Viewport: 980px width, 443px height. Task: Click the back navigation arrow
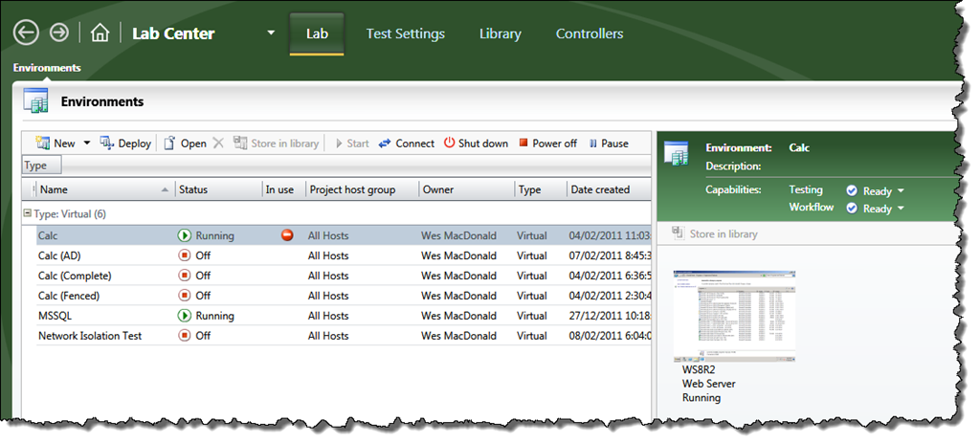[26, 33]
